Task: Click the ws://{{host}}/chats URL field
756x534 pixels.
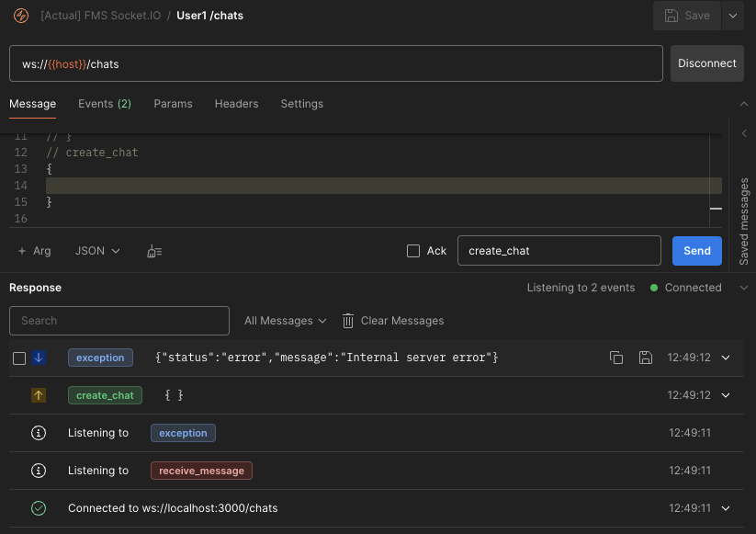Action: point(336,63)
